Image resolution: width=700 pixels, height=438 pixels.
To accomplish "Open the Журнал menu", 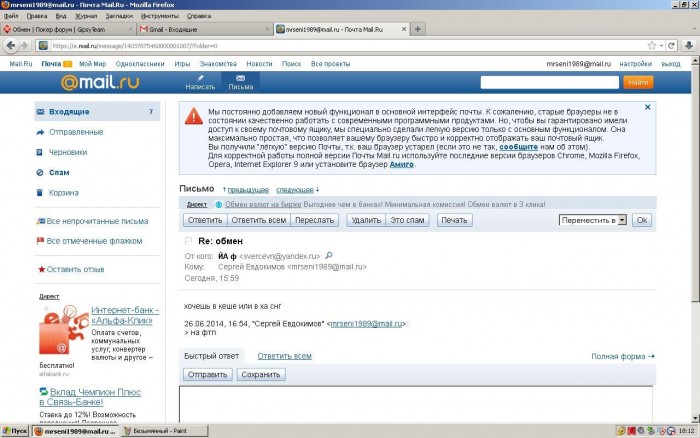I will click(86, 16).
